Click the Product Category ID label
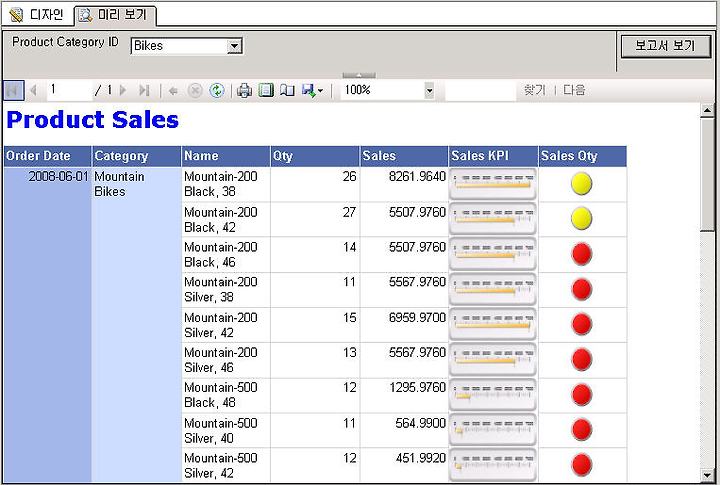This screenshot has height=485, width=720. (x=65, y=42)
